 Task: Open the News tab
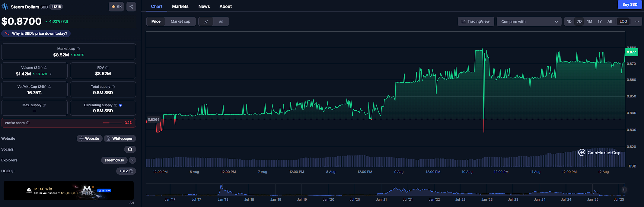coord(204,6)
